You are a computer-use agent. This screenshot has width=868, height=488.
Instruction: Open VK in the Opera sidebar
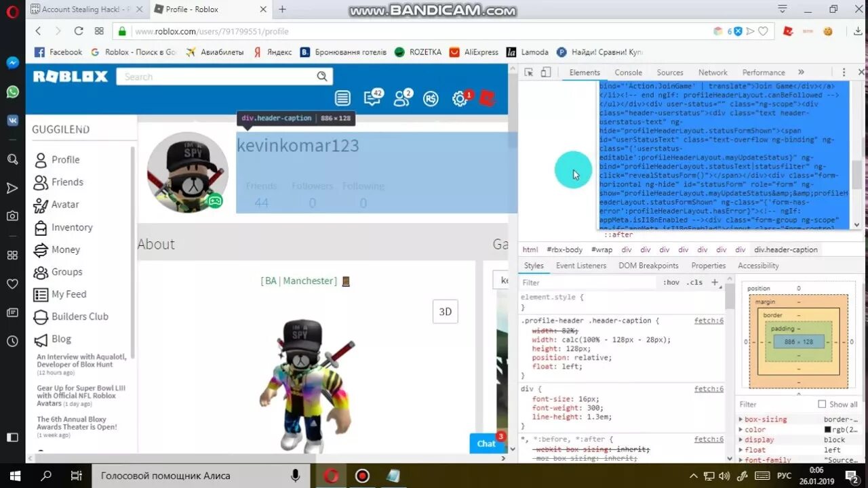[x=12, y=120]
